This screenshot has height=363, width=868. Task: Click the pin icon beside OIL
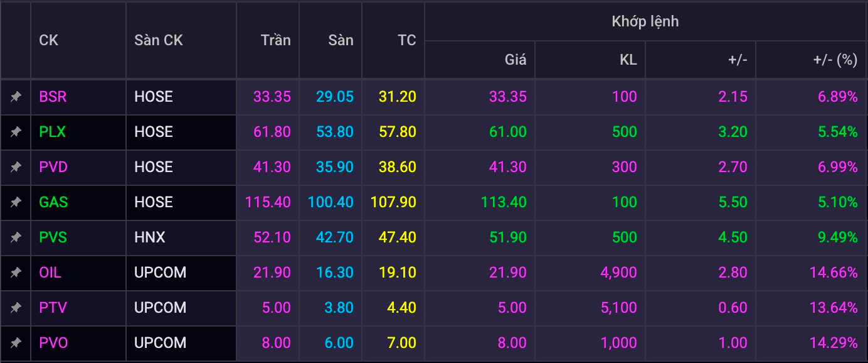point(16,273)
